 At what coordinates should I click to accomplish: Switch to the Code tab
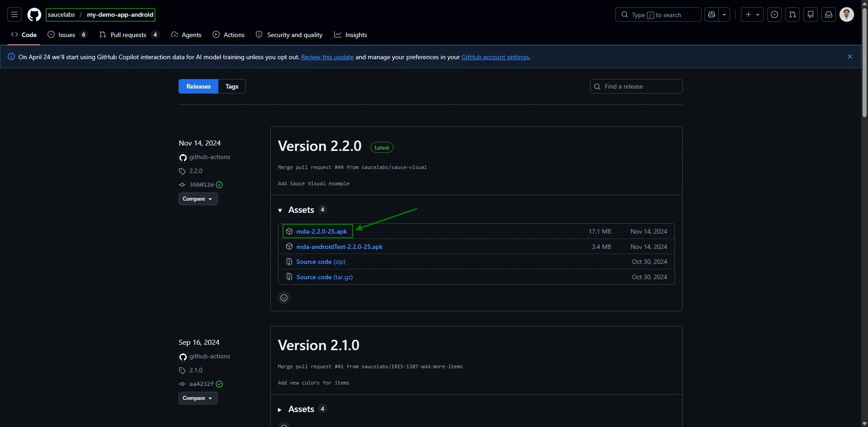(24, 35)
